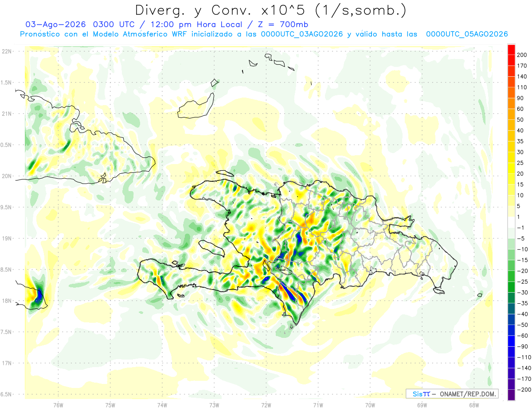This screenshot has width=532, height=411.
Task: Select the '-140' value on color scale
Action: tap(524, 368)
